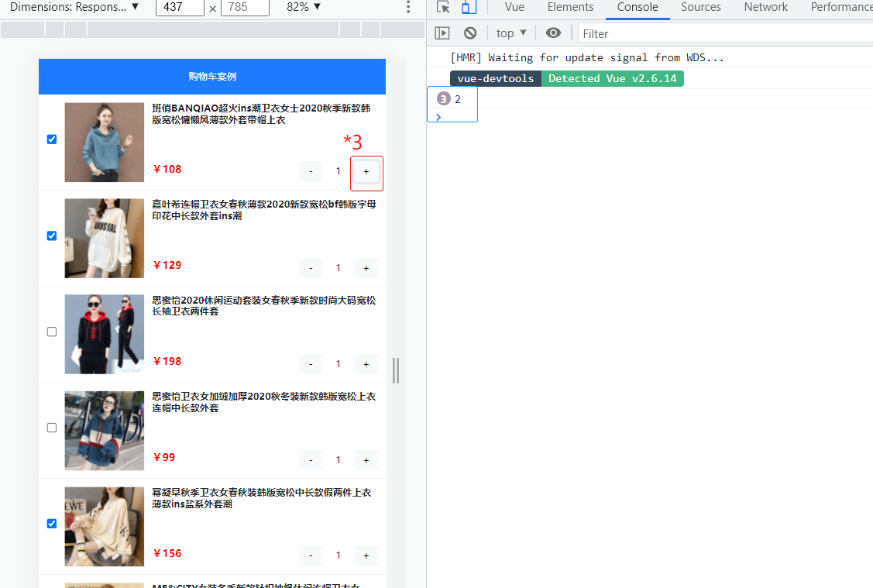
Task: Open the top JavaScript context dropdown
Action: click(x=511, y=33)
